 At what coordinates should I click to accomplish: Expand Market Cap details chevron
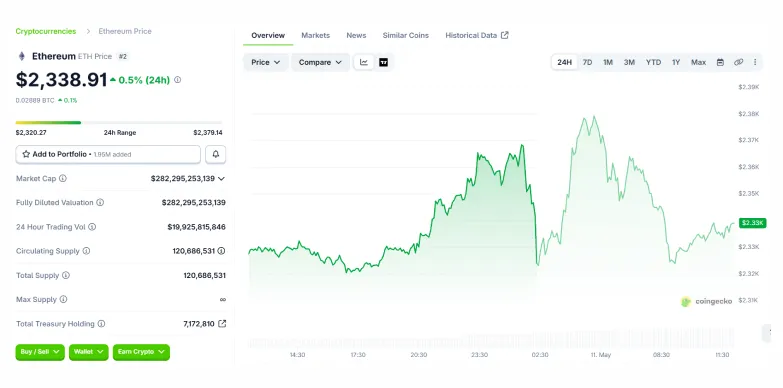(x=222, y=178)
